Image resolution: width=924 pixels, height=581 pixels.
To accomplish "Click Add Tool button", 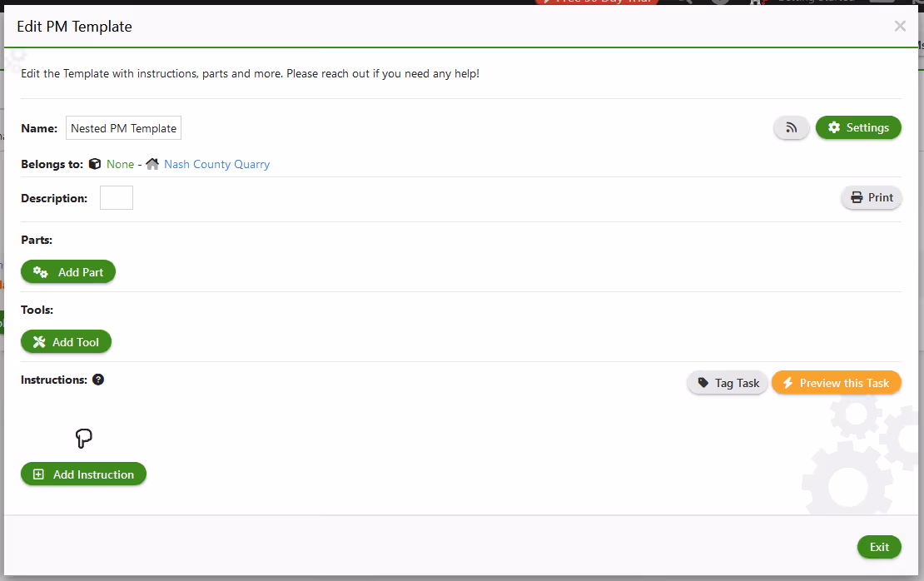I will 66,342.
